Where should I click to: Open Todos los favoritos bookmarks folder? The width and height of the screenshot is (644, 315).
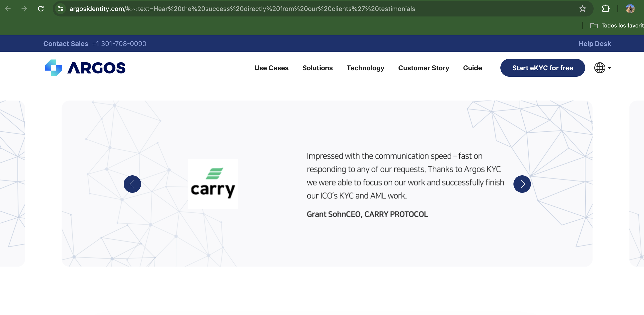pos(617,25)
